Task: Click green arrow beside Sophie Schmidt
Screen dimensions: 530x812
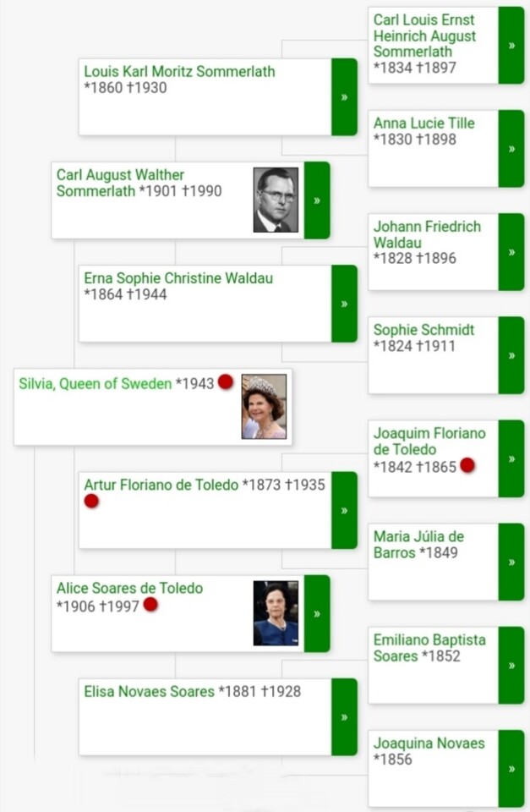Action: (511, 355)
